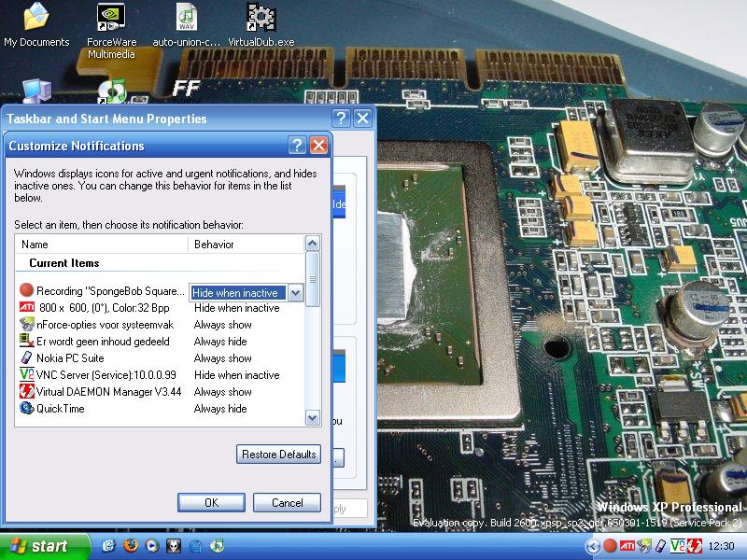Click 'Always hide' behavior for QuickTime

(220, 409)
